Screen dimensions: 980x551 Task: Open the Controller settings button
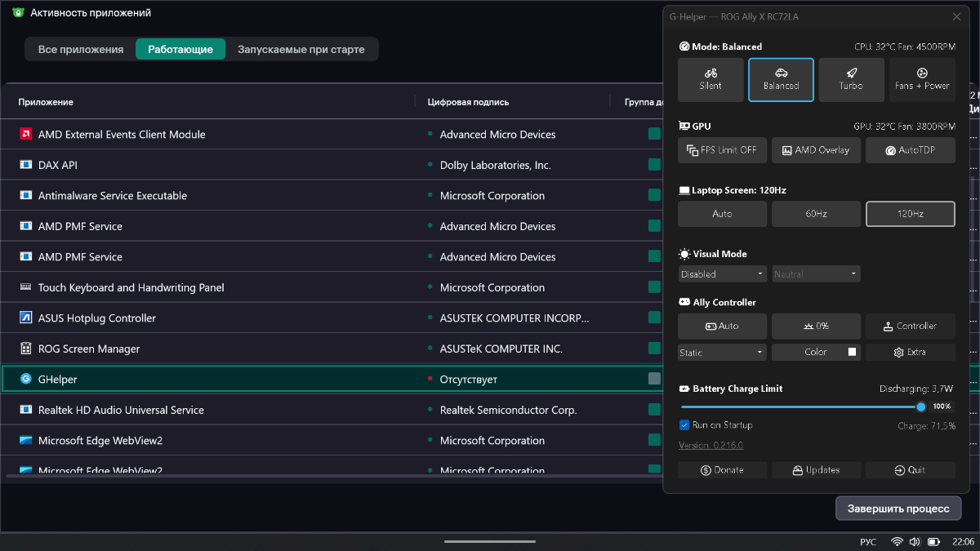click(911, 326)
